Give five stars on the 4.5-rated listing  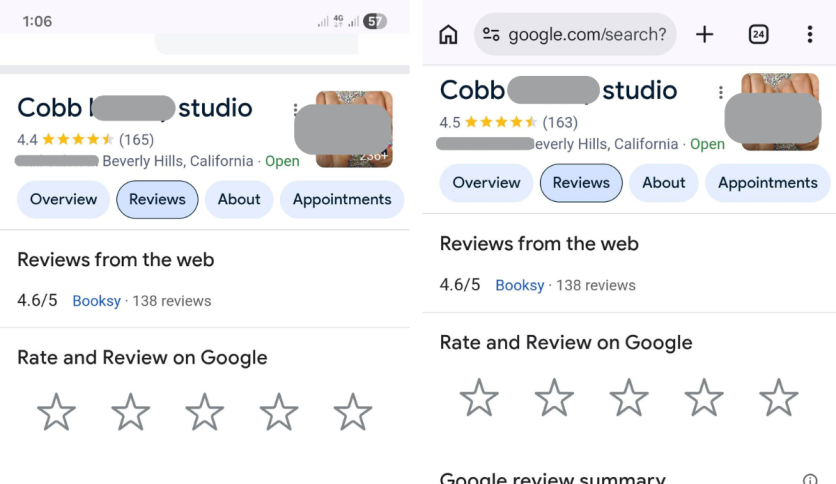[x=778, y=397]
